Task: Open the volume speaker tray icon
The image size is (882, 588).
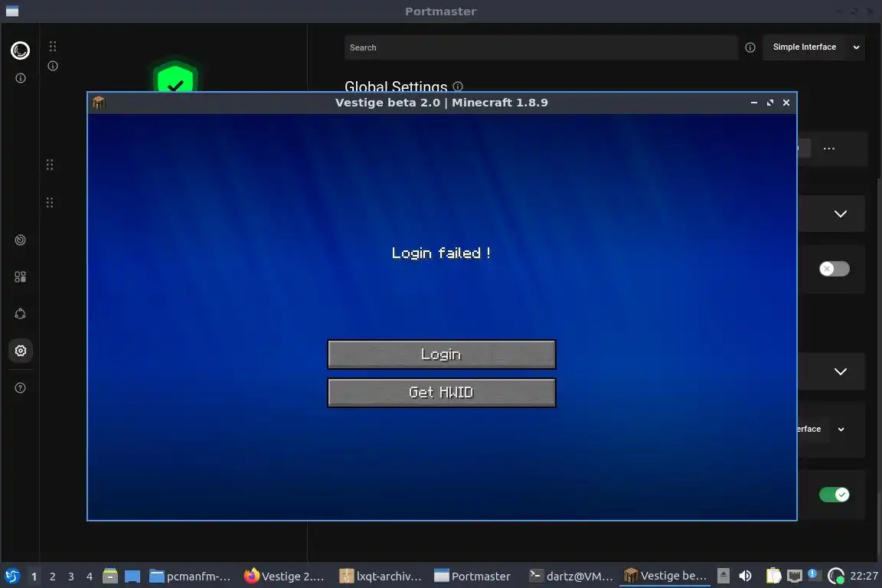Action: [745, 576]
